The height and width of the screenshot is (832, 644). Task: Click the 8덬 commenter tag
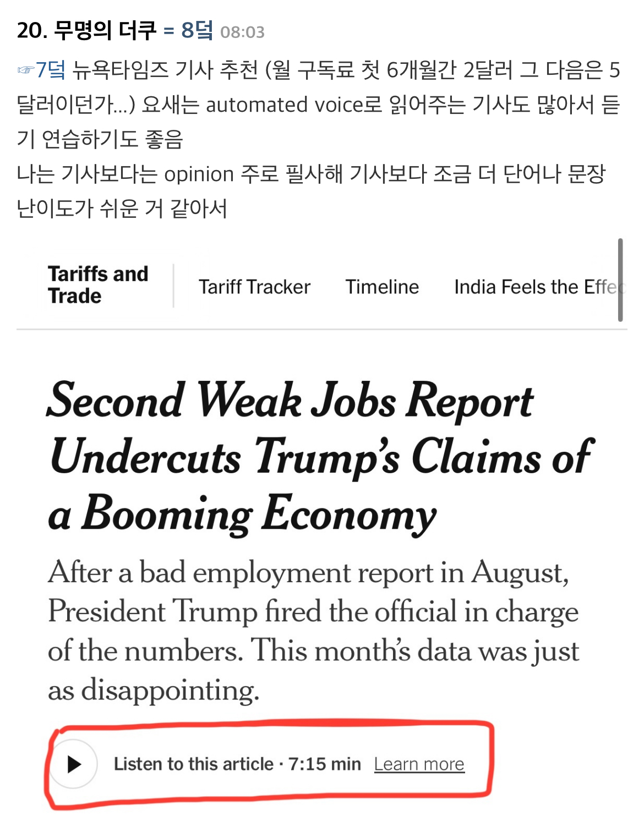[197, 30]
